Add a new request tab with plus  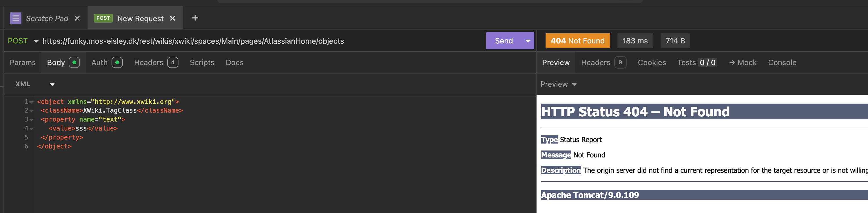pyautogui.click(x=195, y=18)
